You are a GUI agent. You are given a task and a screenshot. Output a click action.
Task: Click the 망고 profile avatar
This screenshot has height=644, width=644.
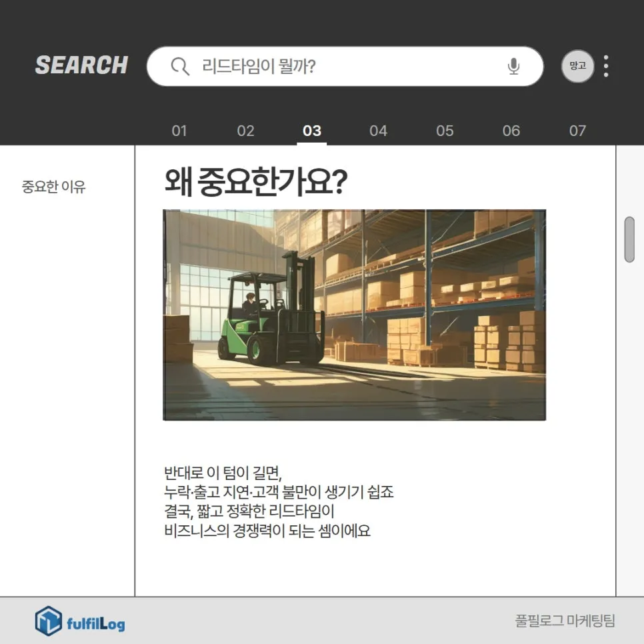[x=577, y=66]
